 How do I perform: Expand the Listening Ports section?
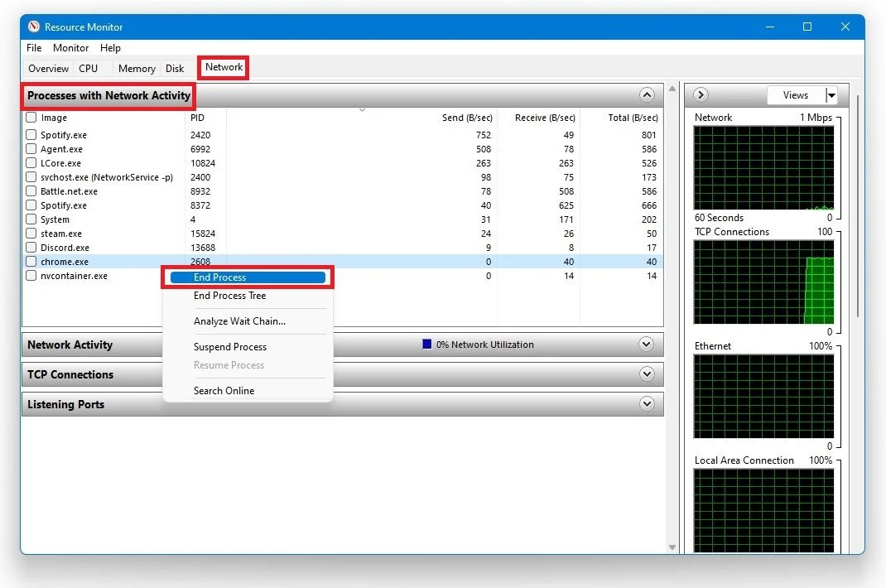(x=647, y=404)
